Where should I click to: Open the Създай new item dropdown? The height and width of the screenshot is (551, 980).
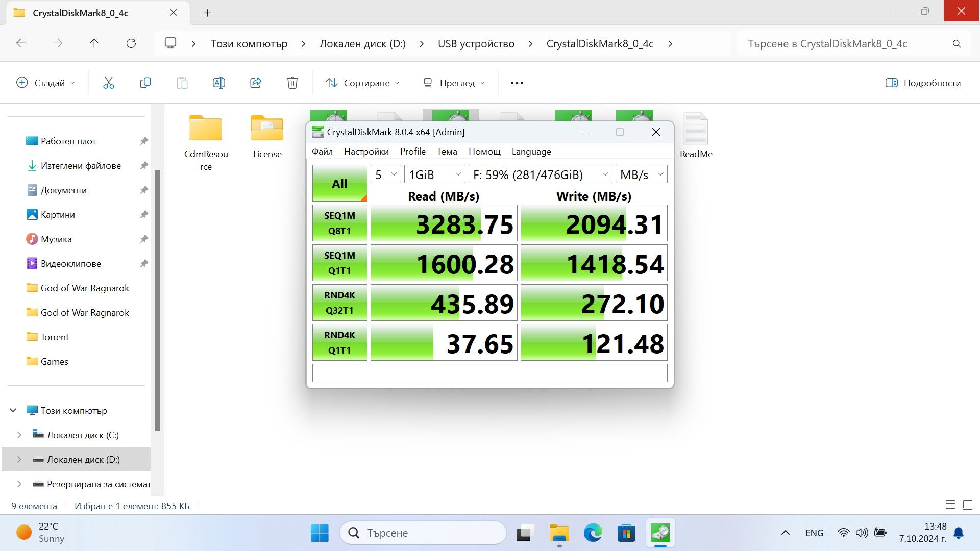pyautogui.click(x=46, y=83)
